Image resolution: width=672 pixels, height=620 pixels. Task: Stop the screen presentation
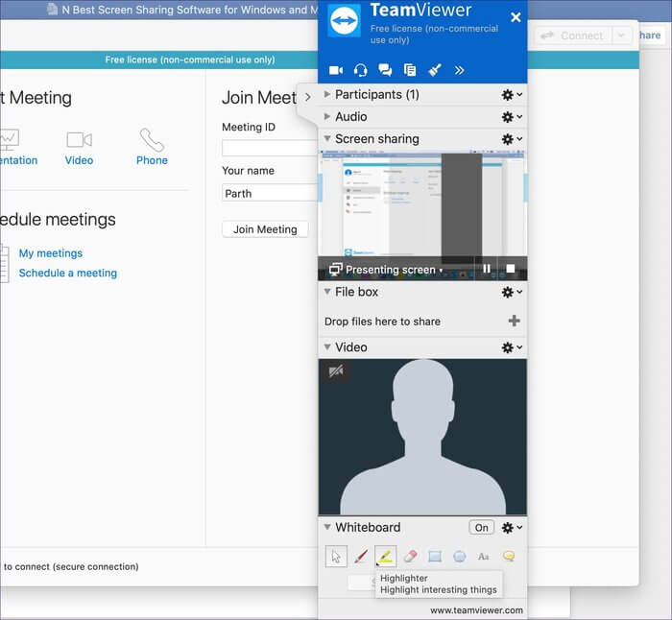coord(510,269)
